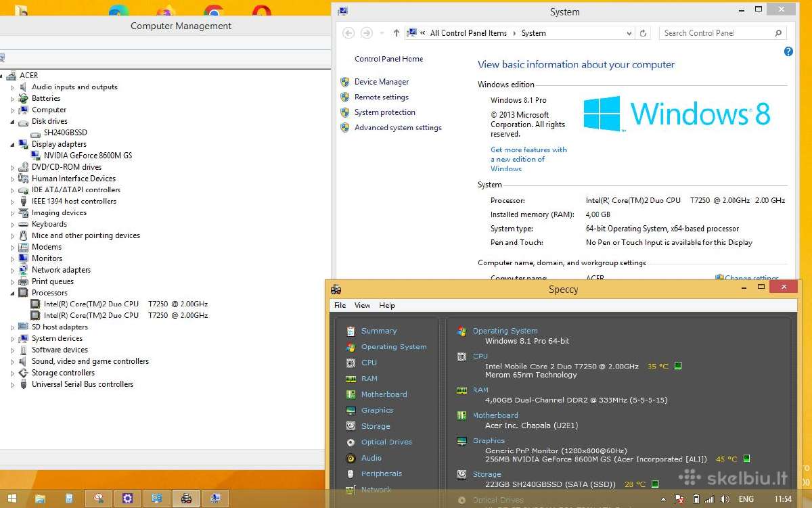Image resolution: width=812 pixels, height=508 pixels.
Task: Click the Network adapters category
Action: (x=61, y=270)
